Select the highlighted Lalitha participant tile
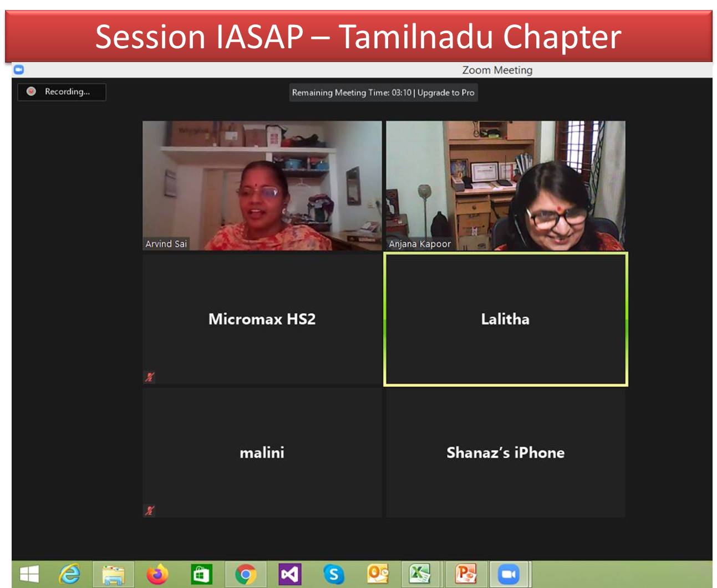 pyautogui.click(x=506, y=319)
